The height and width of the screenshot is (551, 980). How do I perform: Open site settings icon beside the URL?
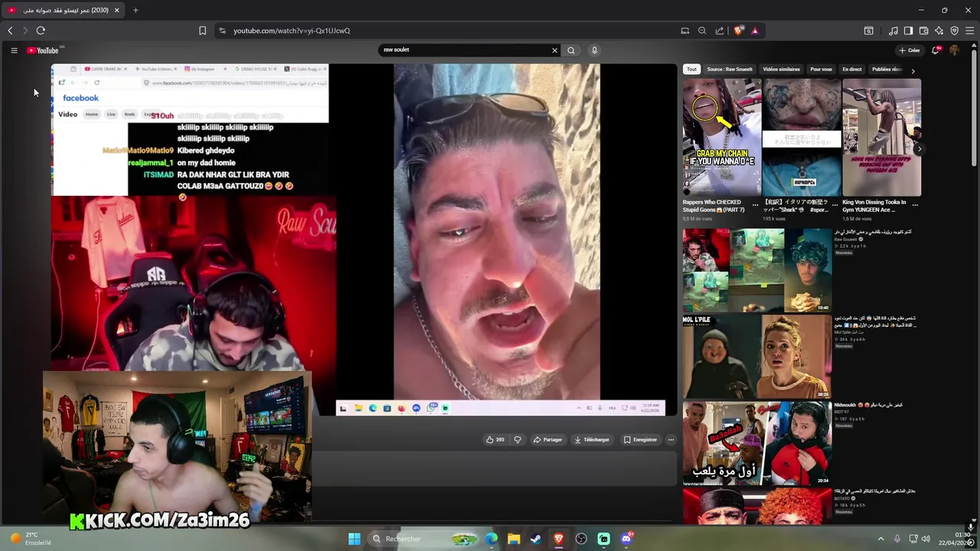(x=222, y=31)
